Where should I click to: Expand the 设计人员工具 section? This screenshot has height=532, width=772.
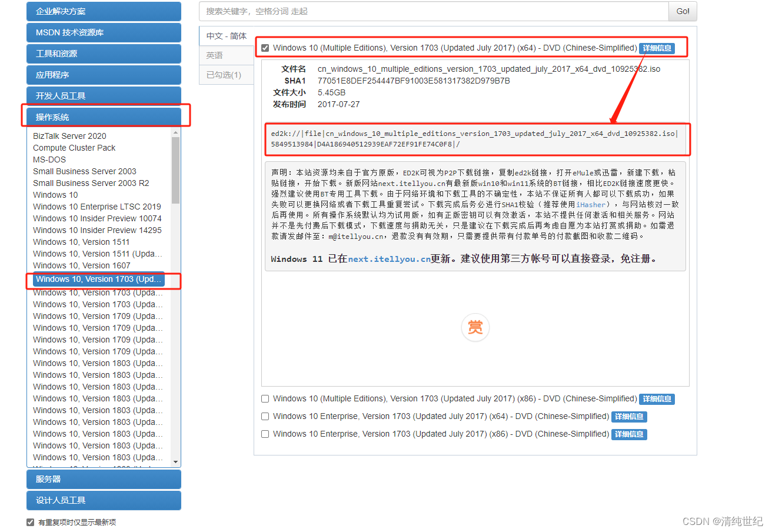104,500
